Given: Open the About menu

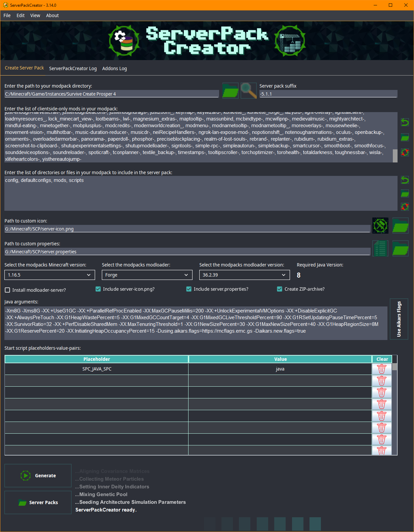Looking at the screenshot, I should (52, 15).
